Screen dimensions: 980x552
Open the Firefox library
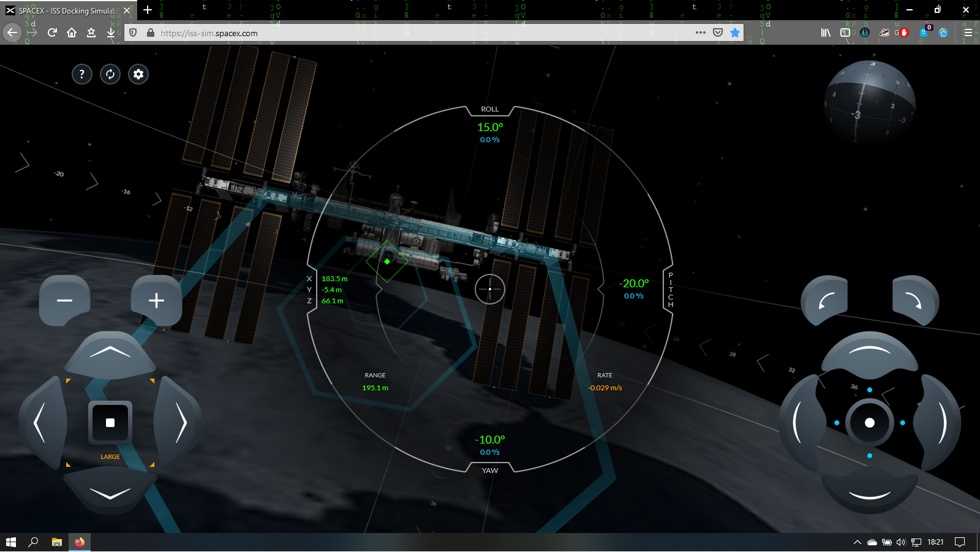[x=826, y=32]
